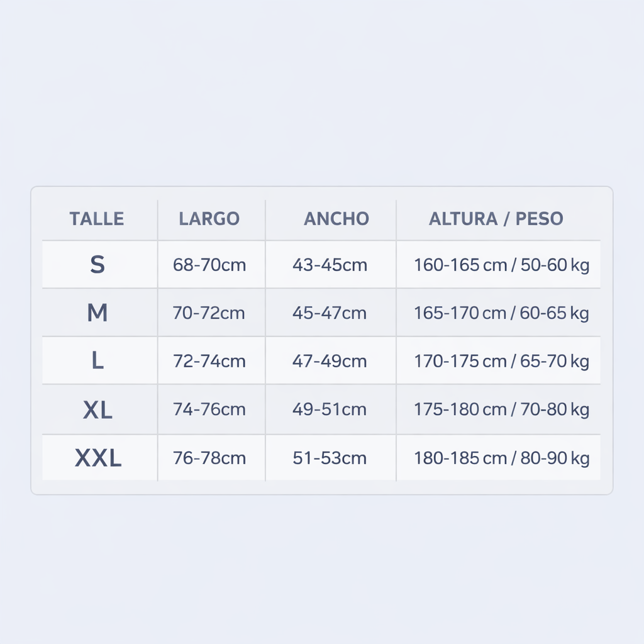The image size is (644, 644).
Task: Select the 74-76cm length cell
Action: 209,409
